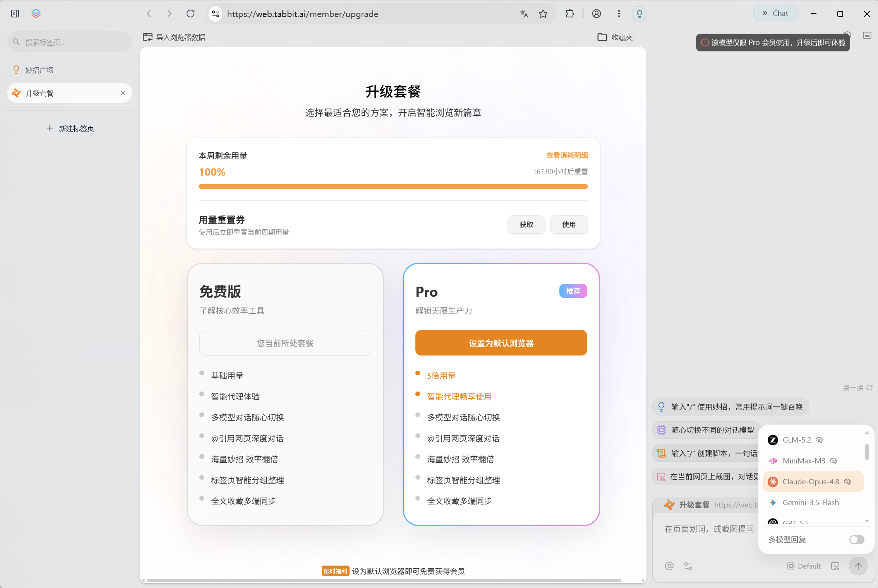Open browser three-dot menu

pos(619,14)
